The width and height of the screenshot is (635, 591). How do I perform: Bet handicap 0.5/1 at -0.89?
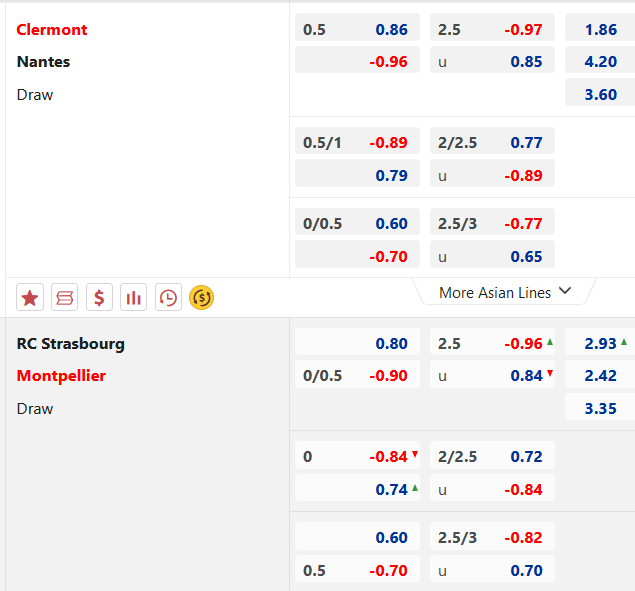[x=357, y=141]
